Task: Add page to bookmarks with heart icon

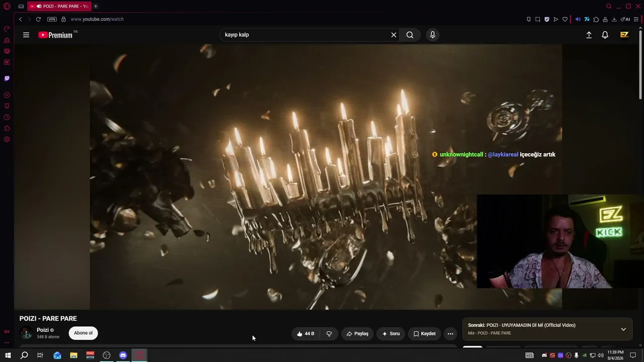Action: [565, 19]
